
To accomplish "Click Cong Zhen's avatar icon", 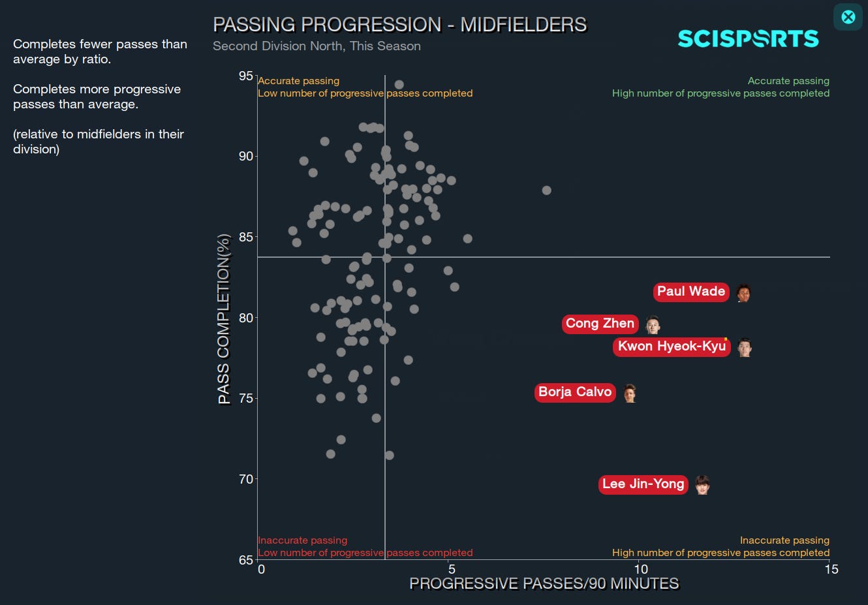I will [x=651, y=324].
